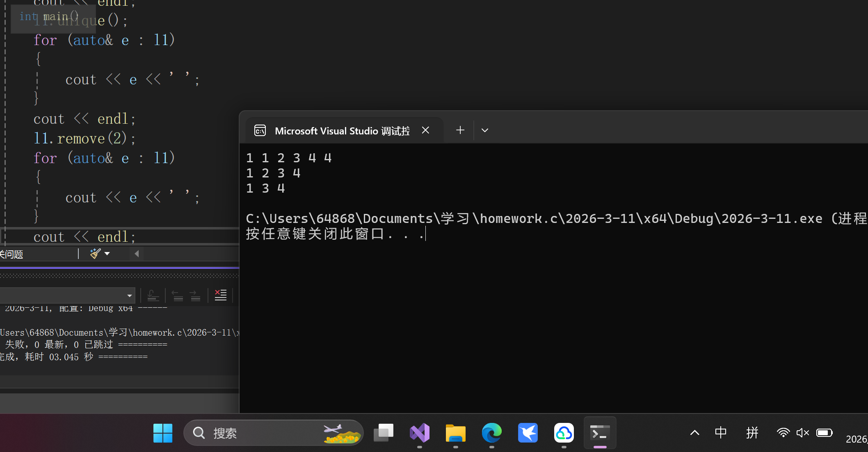Click go to previous message icon
Image resolution: width=868 pixels, height=452 pixels.
pos(177,295)
